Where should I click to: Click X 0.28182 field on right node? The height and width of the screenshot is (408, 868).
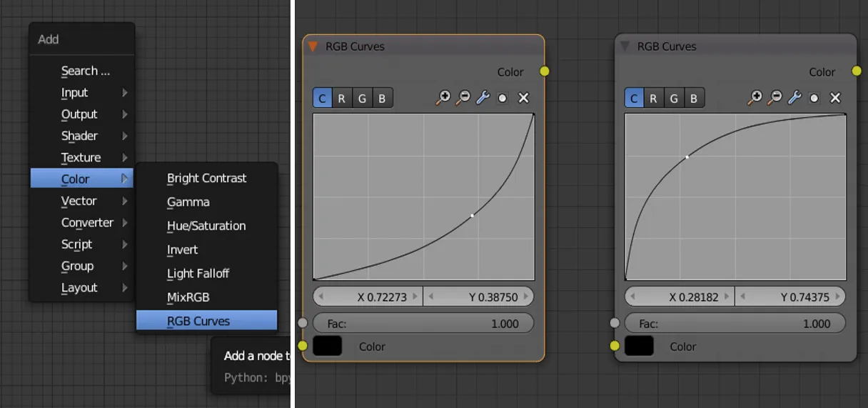pyautogui.click(x=680, y=297)
